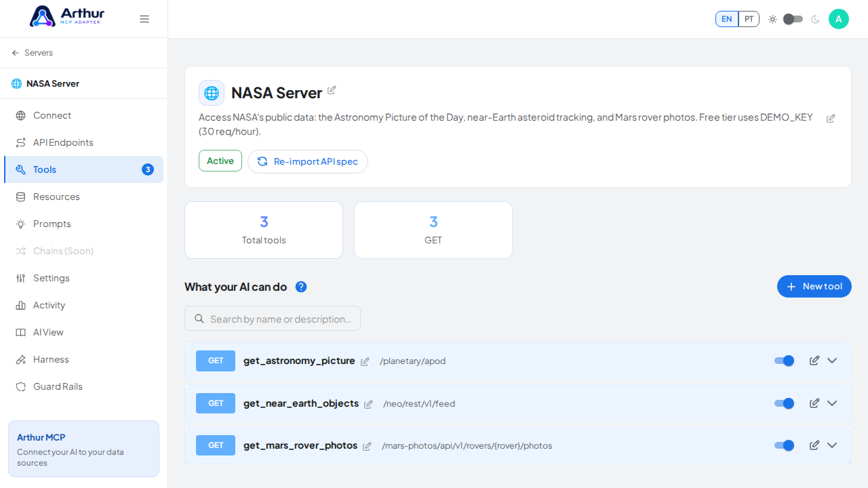
Task: Open the user avatar A menu
Action: pos(839,19)
